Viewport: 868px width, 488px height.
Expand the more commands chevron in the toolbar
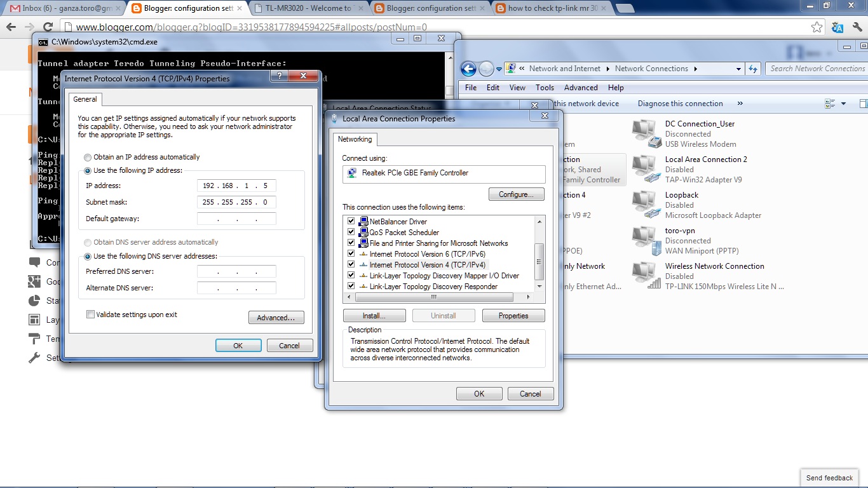click(739, 103)
